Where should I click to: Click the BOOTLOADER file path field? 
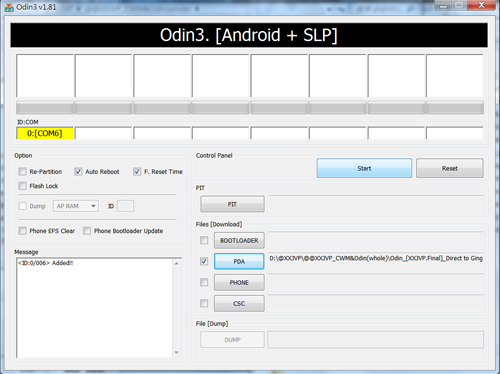376,240
